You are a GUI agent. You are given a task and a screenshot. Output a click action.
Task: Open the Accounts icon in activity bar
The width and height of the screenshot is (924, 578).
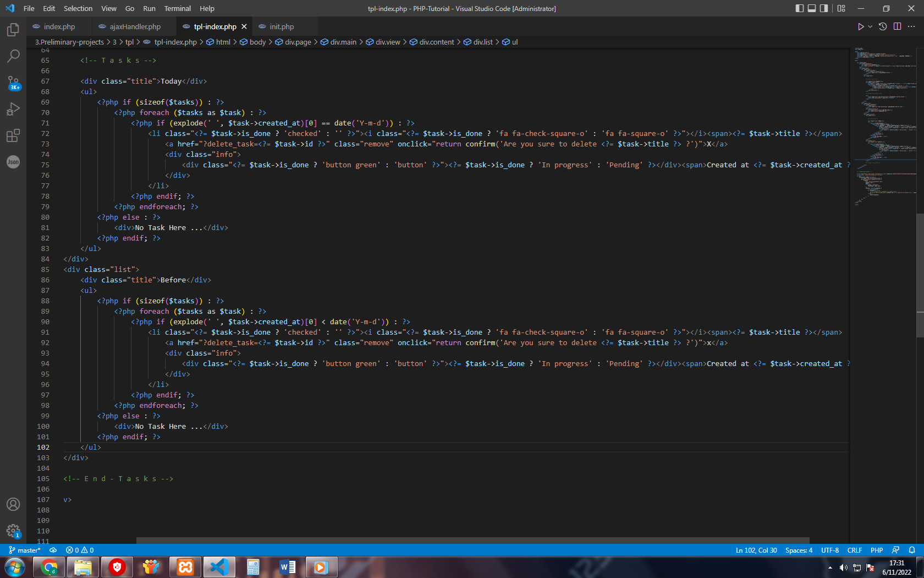point(13,504)
